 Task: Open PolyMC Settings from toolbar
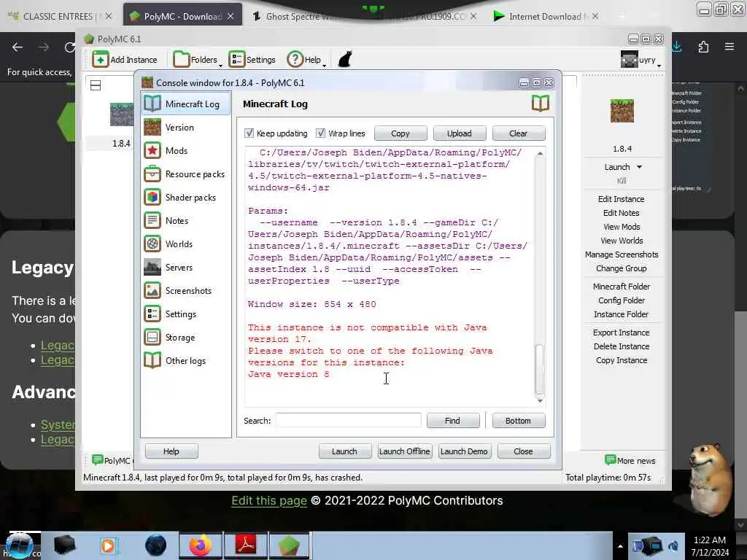coord(252,60)
